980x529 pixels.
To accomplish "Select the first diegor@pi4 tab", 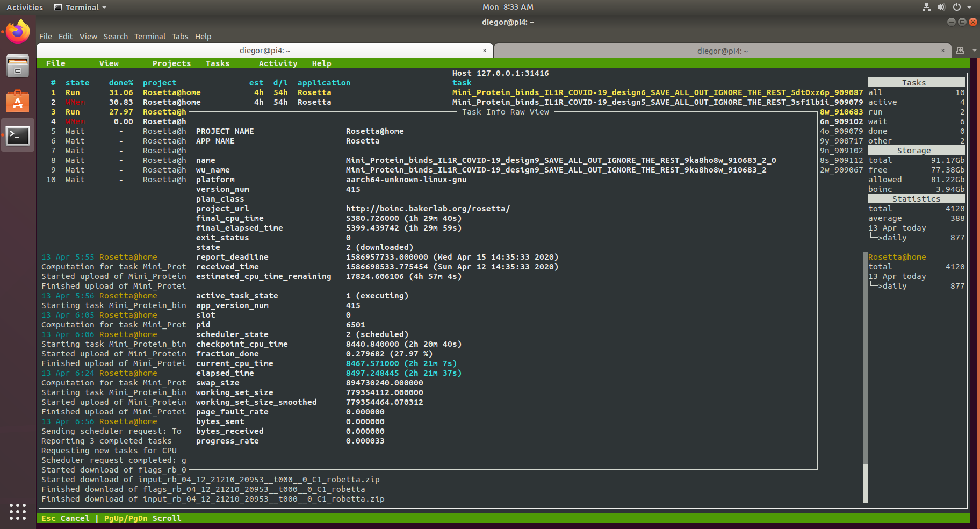I will 264,51.
